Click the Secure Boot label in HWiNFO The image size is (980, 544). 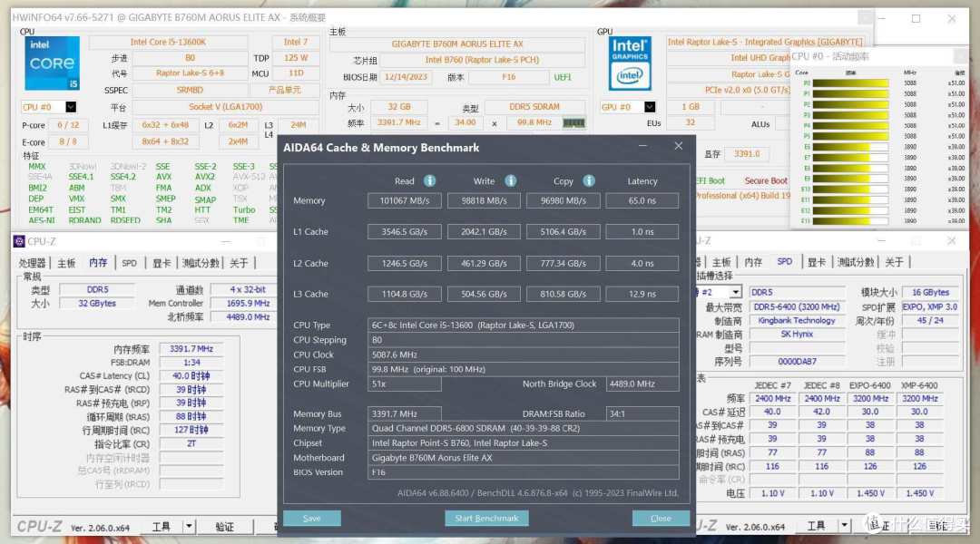(x=766, y=180)
